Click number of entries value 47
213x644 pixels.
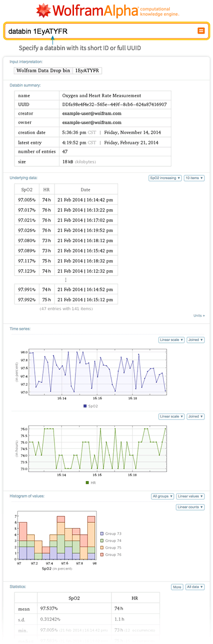[65, 151]
